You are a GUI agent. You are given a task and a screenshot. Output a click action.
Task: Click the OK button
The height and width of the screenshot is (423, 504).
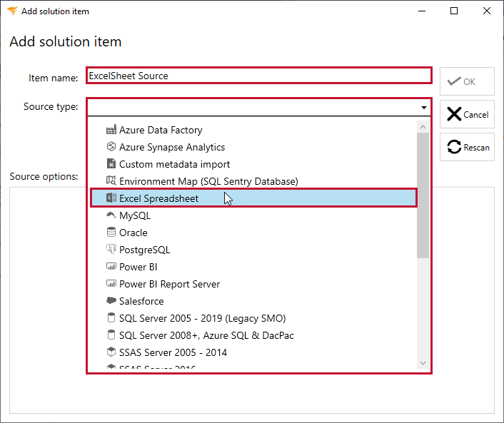(x=467, y=81)
